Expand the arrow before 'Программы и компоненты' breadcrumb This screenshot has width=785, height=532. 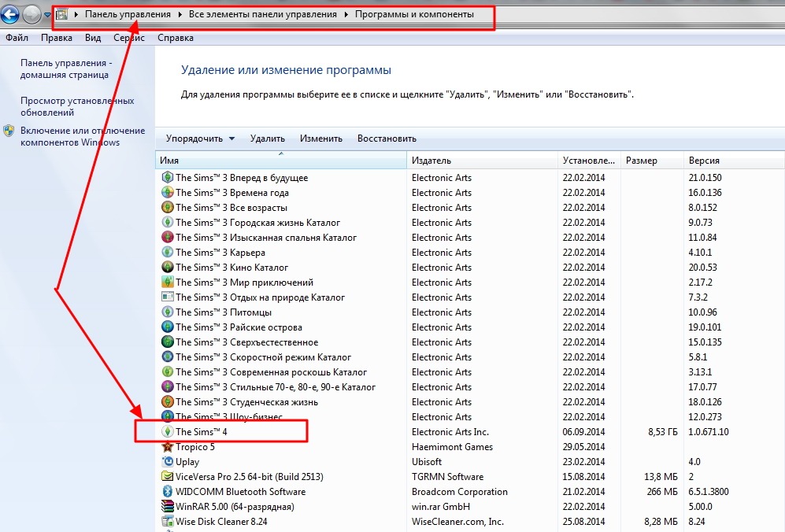coord(346,14)
